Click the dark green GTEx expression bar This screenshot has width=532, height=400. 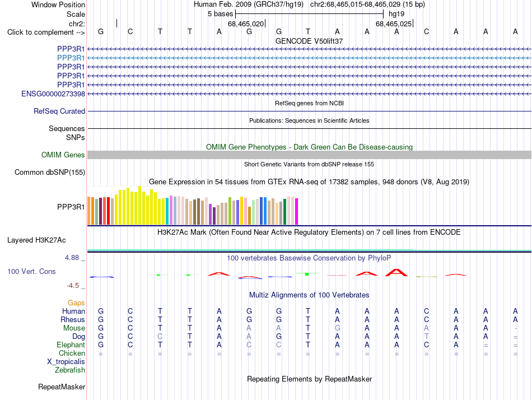point(284,212)
